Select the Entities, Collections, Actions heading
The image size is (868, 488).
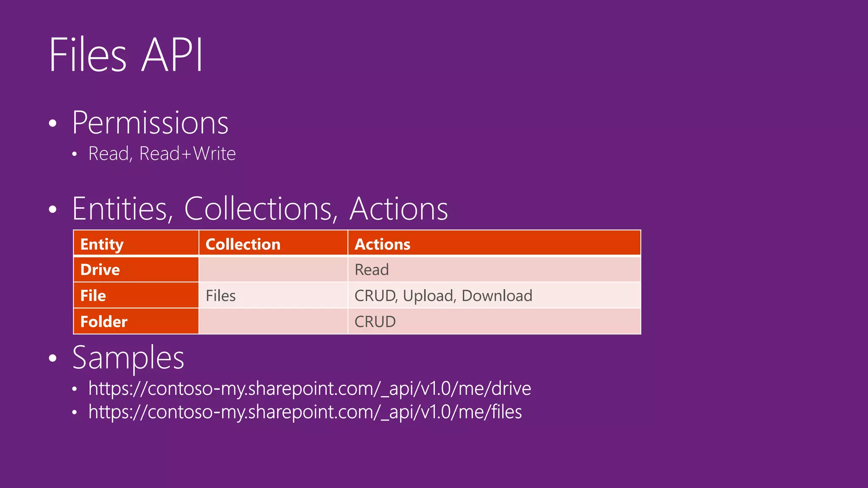click(x=260, y=208)
